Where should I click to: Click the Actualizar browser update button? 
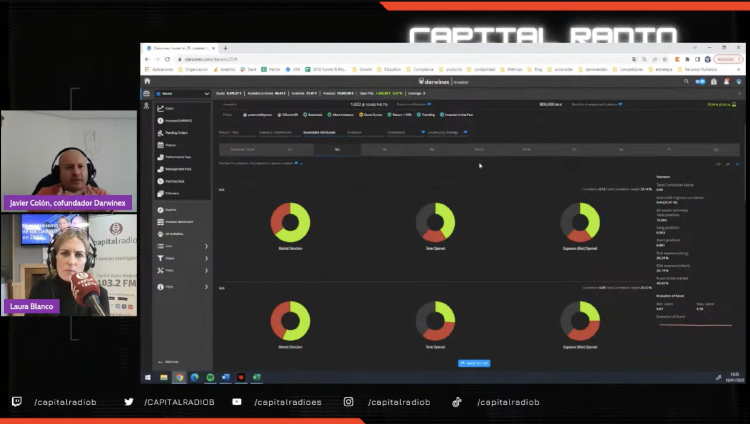point(725,59)
